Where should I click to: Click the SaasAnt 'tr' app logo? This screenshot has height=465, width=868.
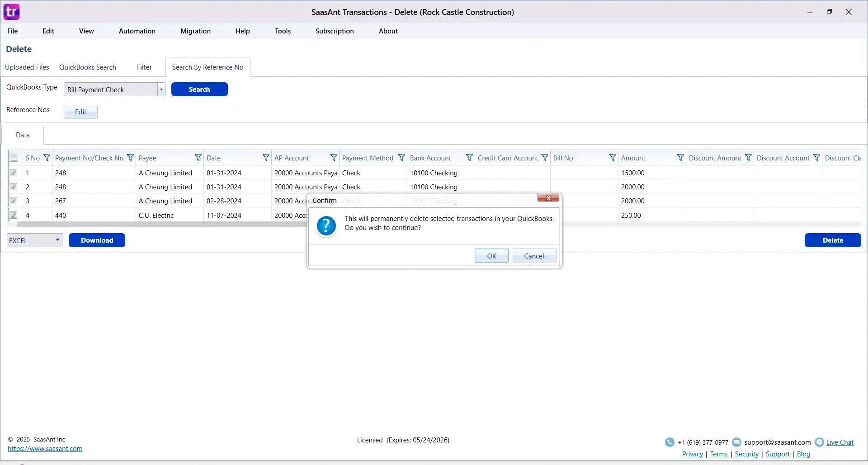11,12
